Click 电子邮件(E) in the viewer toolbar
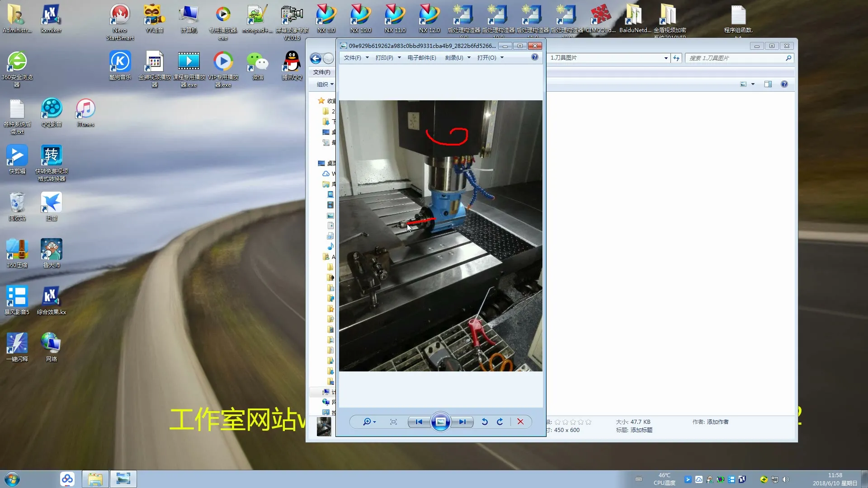868x488 pixels. pos(421,58)
